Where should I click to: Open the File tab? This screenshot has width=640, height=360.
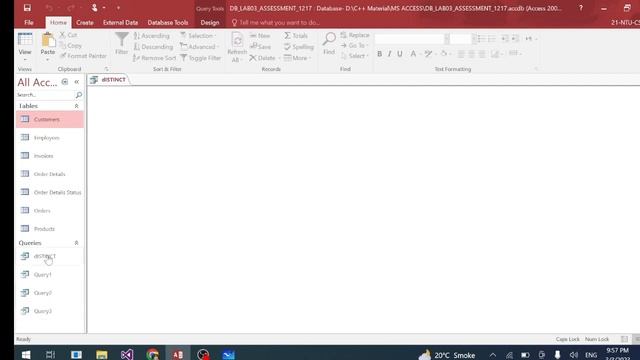pos(29,22)
